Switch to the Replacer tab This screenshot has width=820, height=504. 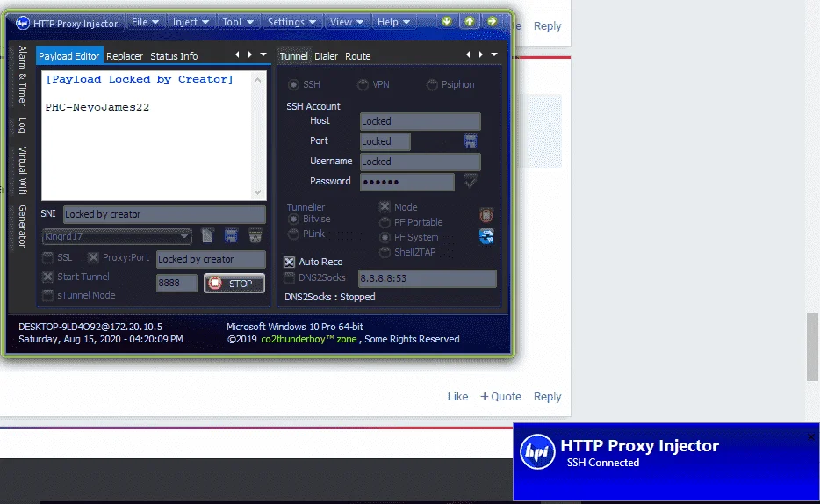point(125,56)
